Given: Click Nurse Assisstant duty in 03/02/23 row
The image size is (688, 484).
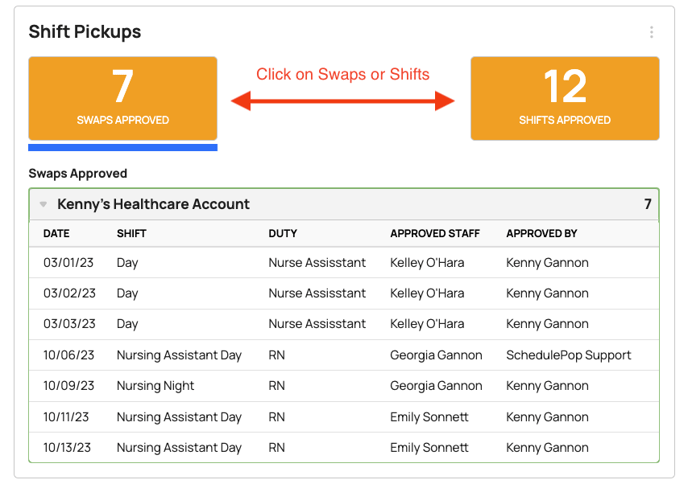Looking at the screenshot, I should pyautogui.click(x=317, y=293).
